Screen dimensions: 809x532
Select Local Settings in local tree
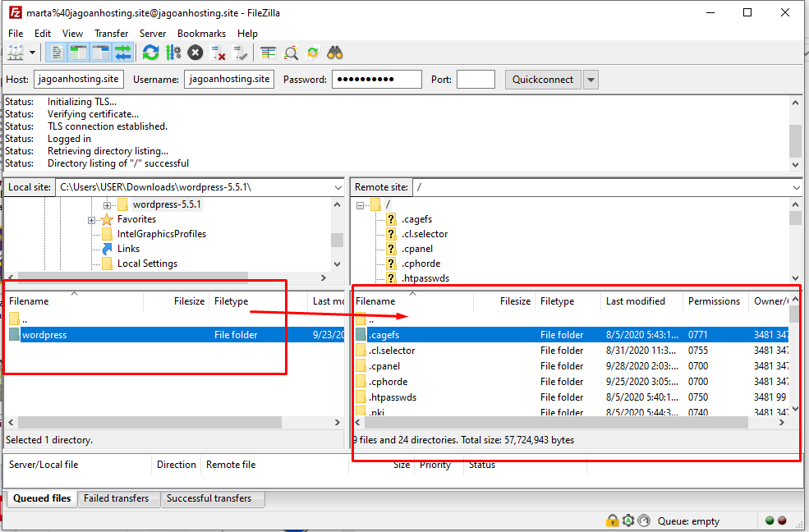(147, 264)
